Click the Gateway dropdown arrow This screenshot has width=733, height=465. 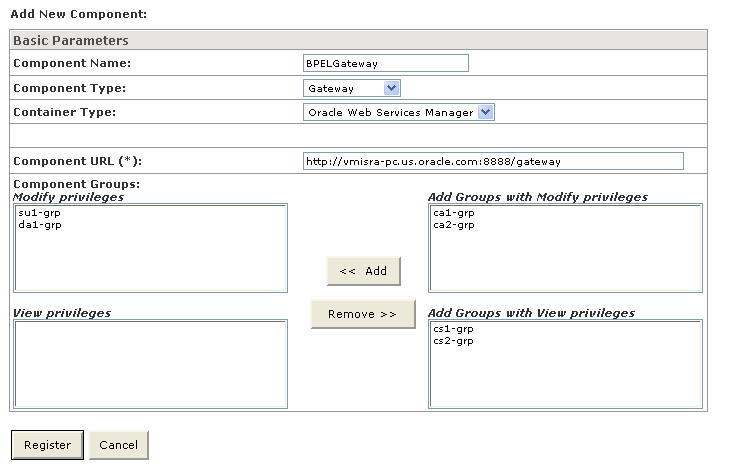[x=391, y=88]
